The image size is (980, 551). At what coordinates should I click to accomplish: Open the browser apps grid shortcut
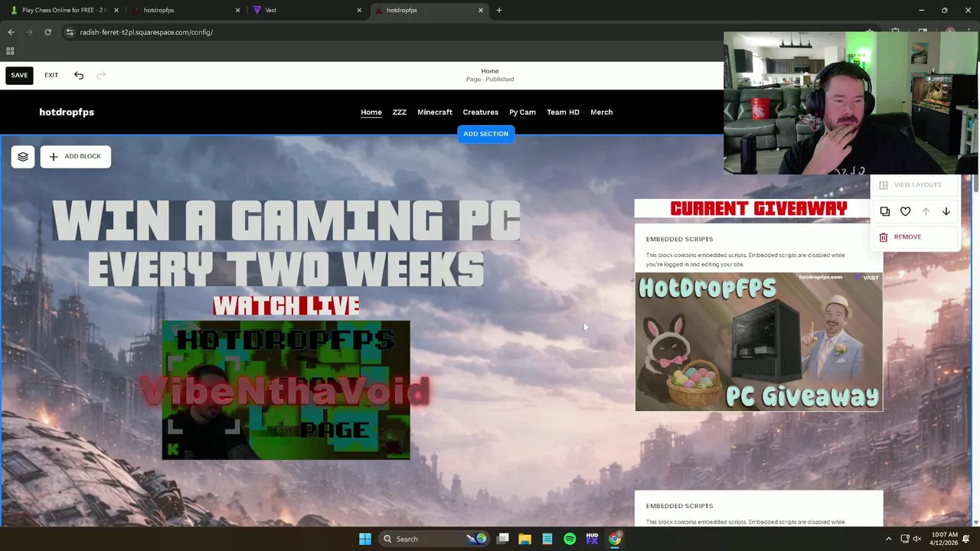tap(10, 51)
